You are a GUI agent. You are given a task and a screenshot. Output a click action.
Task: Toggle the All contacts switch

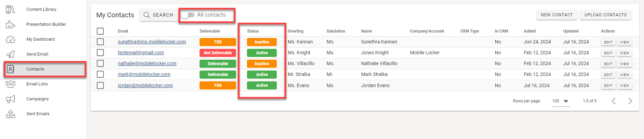click(188, 15)
